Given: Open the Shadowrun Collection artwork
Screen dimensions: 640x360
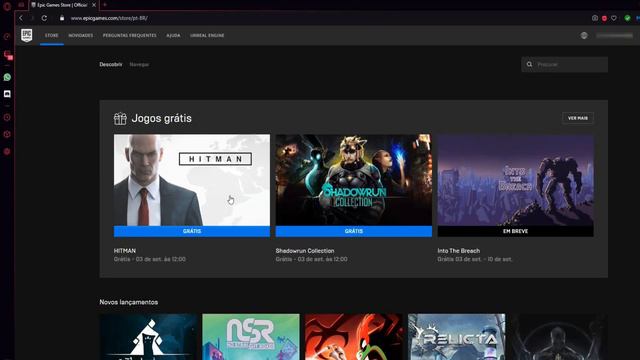Looking at the screenshot, I should click(353, 180).
